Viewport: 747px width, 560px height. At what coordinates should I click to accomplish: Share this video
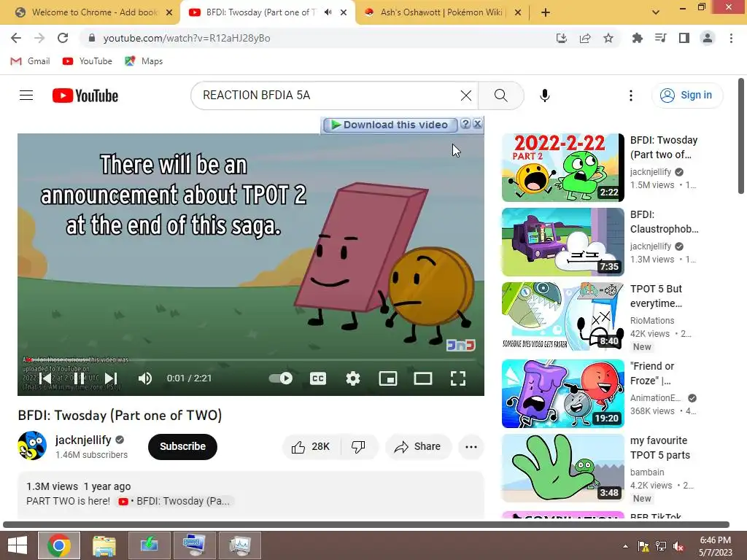418,447
